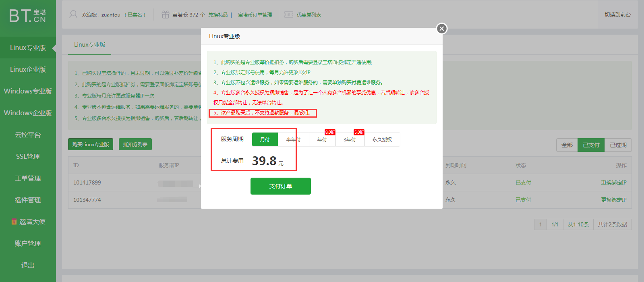644x282 pixels.
Task: Open Linux企业版 in sidebar
Action: click(x=28, y=69)
